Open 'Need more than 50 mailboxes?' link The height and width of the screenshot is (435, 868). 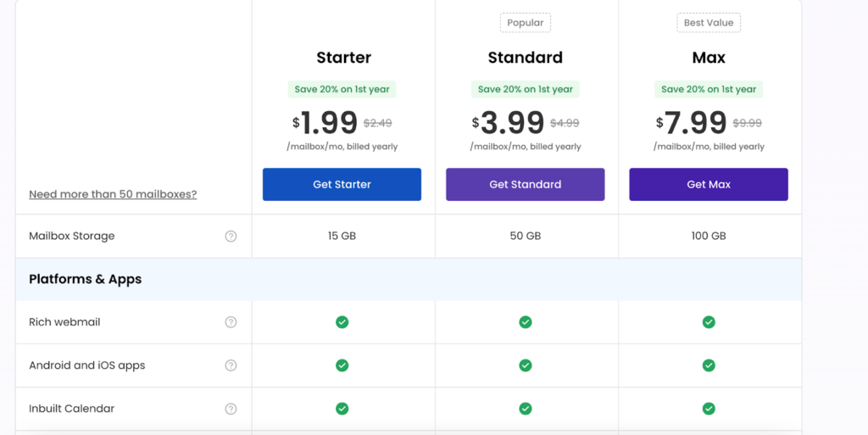click(113, 194)
